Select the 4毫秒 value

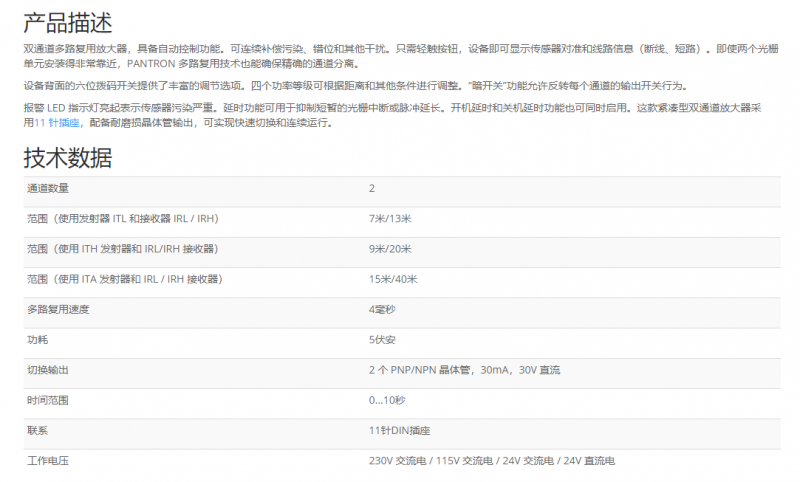click(x=382, y=309)
